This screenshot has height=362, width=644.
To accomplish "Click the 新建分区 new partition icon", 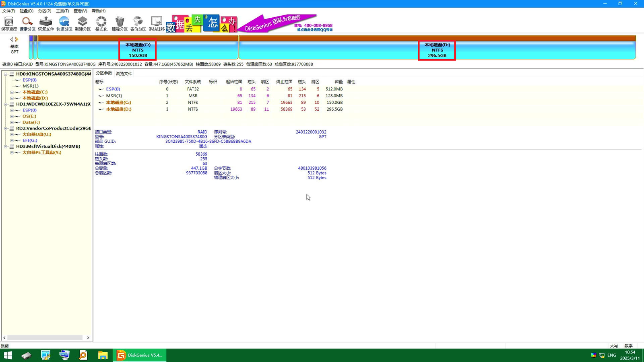I will coord(83,23).
